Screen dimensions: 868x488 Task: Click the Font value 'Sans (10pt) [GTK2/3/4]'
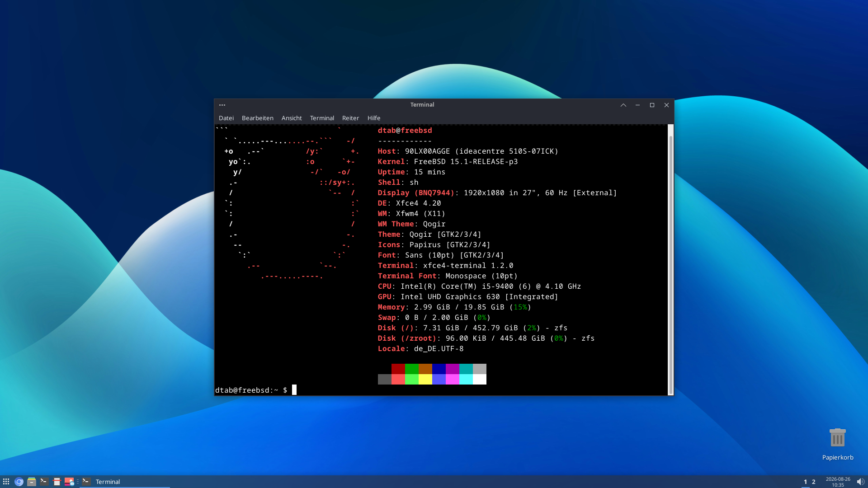click(x=455, y=255)
